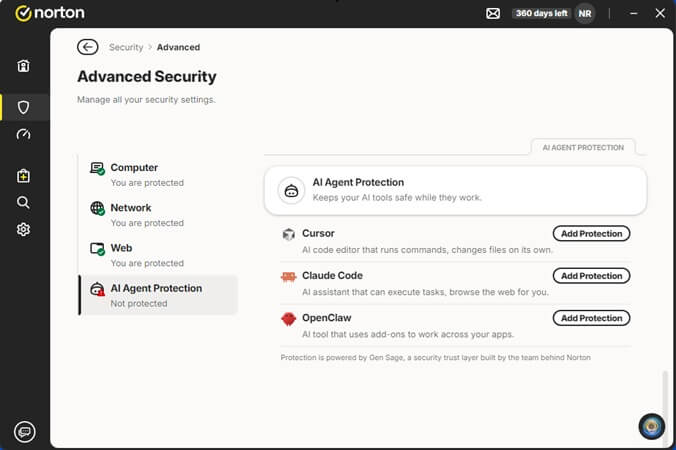Open the Settings gear icon
Viewport: 676px width, 450px height.
tap(23, 229)
